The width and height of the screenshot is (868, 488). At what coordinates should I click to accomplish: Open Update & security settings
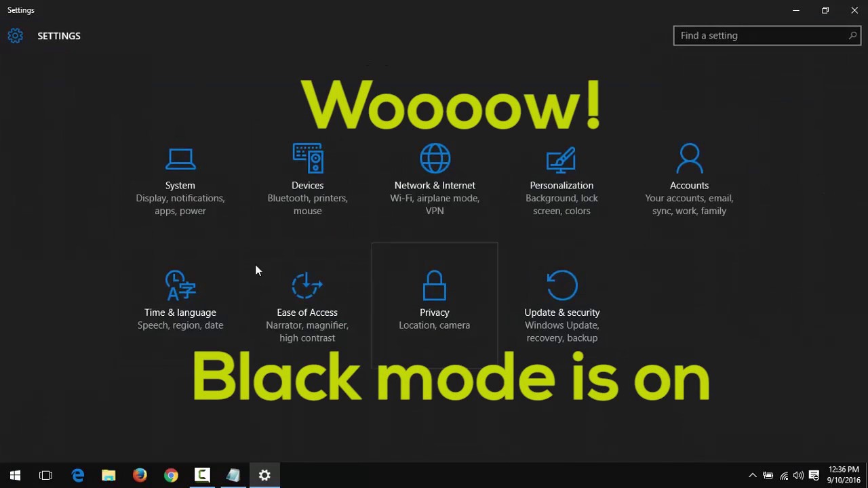coord(561,305)
